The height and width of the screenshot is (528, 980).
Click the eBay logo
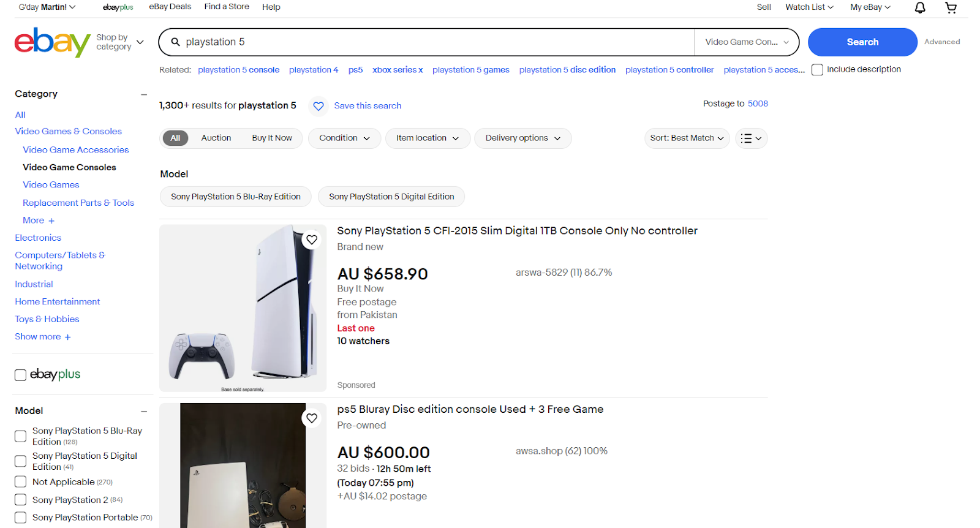53,42
